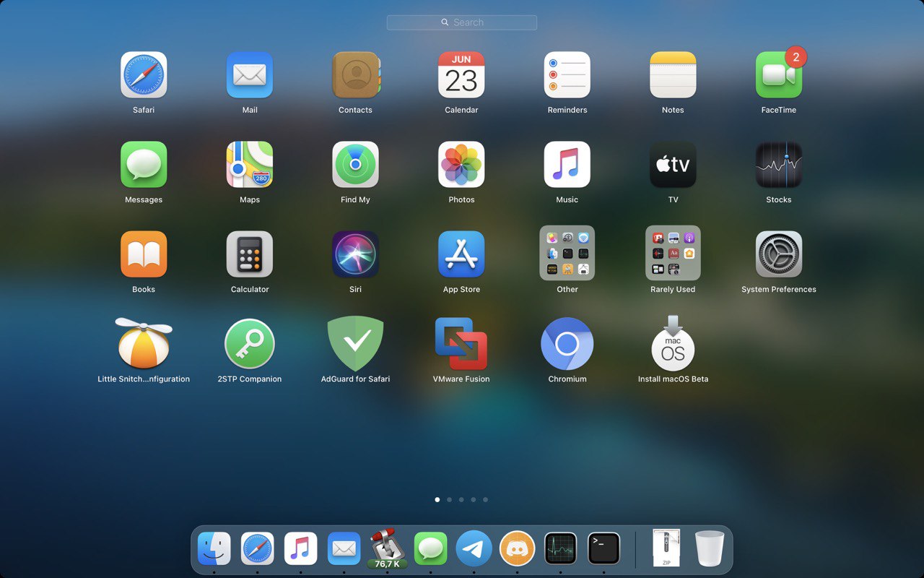Open Safari from Launchpad grid
This screenshot has height=578, width=924.
[x=144, y=74]
